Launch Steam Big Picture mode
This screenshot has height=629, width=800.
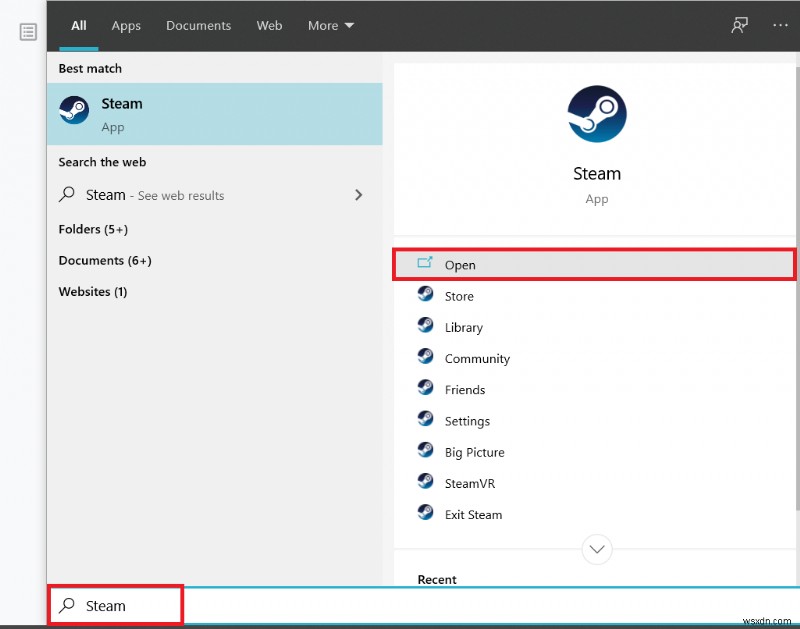[x=594, y=452]
